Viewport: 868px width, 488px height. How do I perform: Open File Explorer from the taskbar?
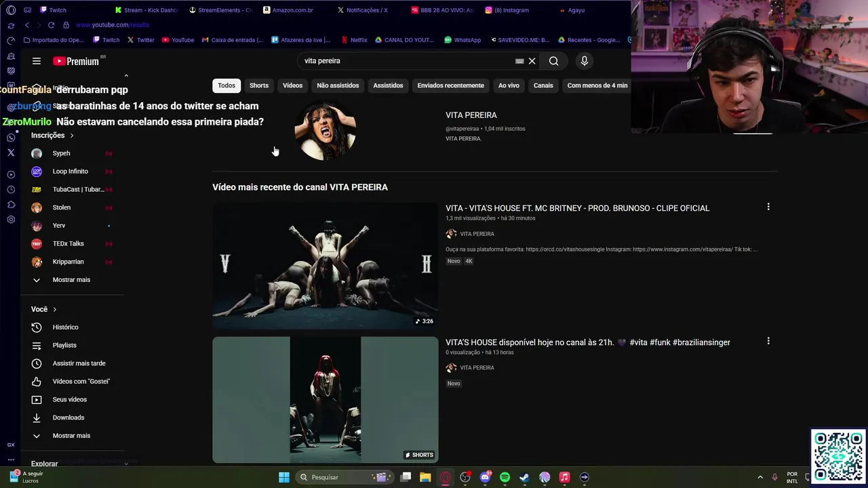point(425,477)
